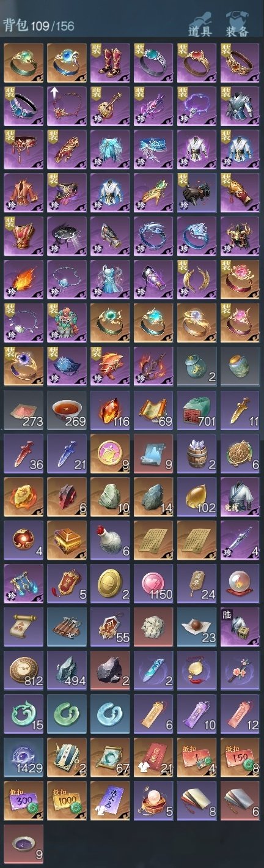This screenshot has width=264, height=868.
Task: Select the white porcelain bottle with count 6
Action: [x=111, y=540]
